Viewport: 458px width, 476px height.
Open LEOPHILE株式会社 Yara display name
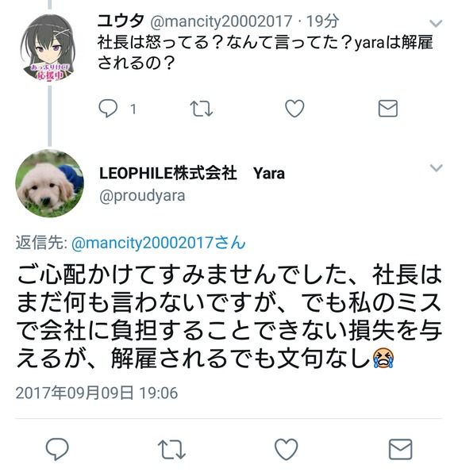coord(192,173)
